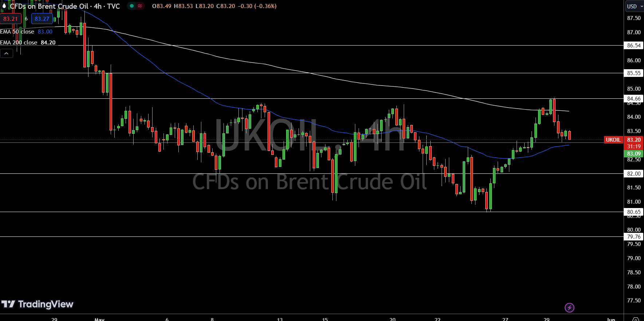644x321 pixels.
Task: Select the EMA 200 close indicator legend
Action: pyautogui.click(x=28, y=43)
